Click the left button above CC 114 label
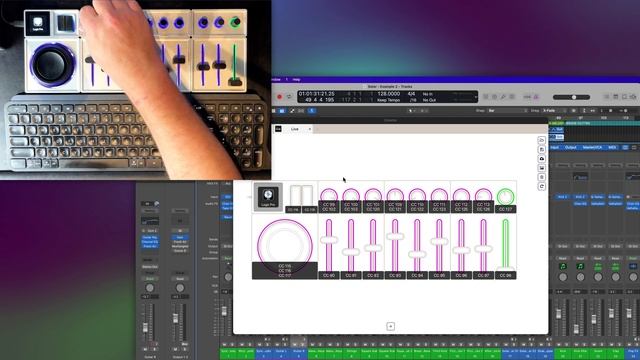 296,196
